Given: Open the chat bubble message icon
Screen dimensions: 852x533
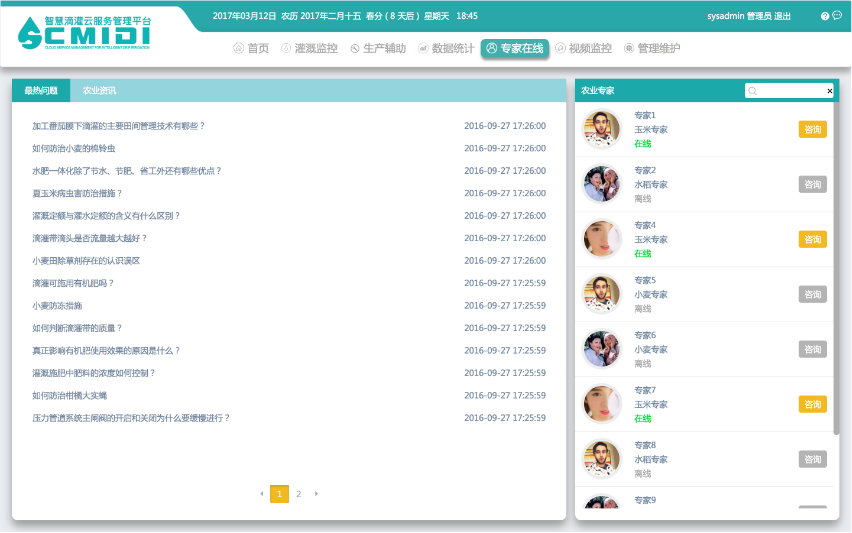Looking at the screenshot, I should (837, 16).
